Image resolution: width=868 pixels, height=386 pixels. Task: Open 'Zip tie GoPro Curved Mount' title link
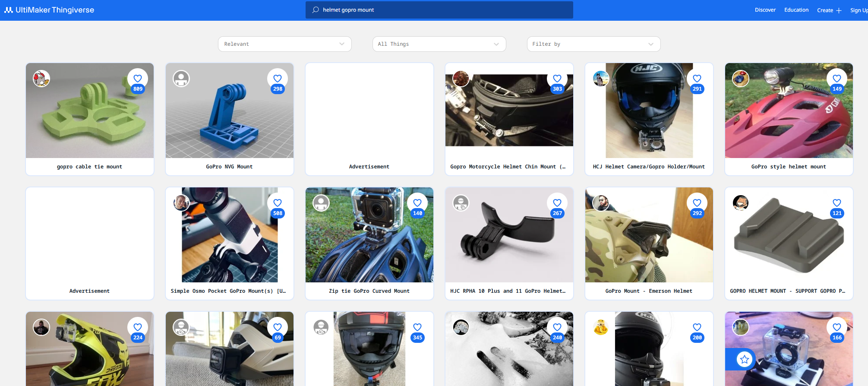click(x=369, y=291)
